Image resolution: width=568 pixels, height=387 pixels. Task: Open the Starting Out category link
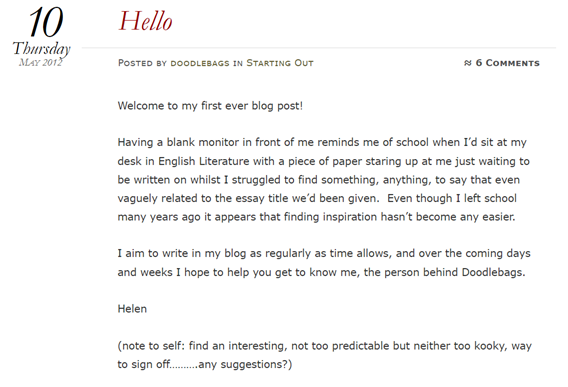pos(280,63)
